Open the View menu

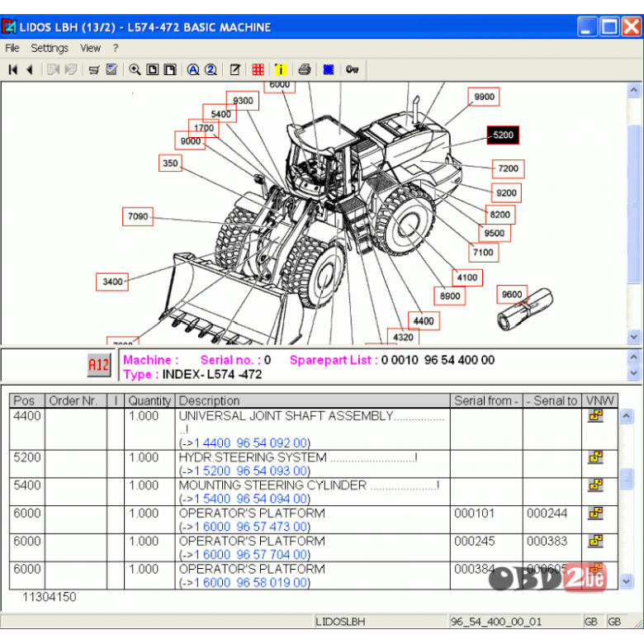[90, 48]
